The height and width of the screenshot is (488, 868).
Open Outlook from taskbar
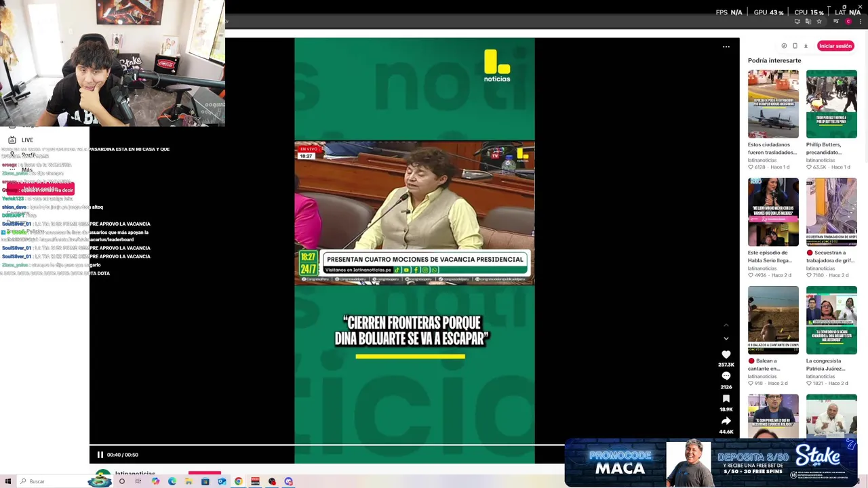pyautogui.click(x=222, y=481)
